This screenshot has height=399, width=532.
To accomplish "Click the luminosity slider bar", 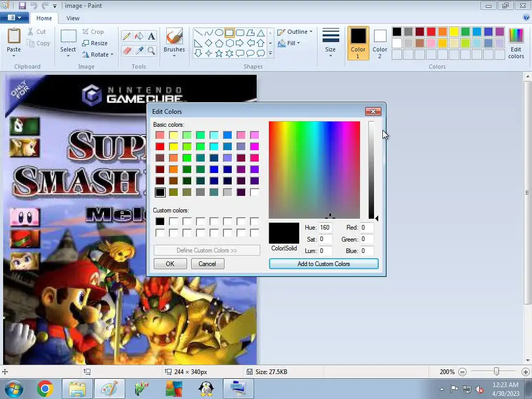I will point(371,170).
